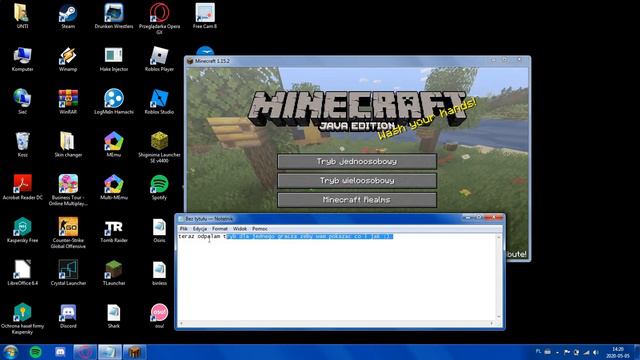Select the Kosz recycle bin icon
The height and width of the screenshot is (360, 640).
22,145
